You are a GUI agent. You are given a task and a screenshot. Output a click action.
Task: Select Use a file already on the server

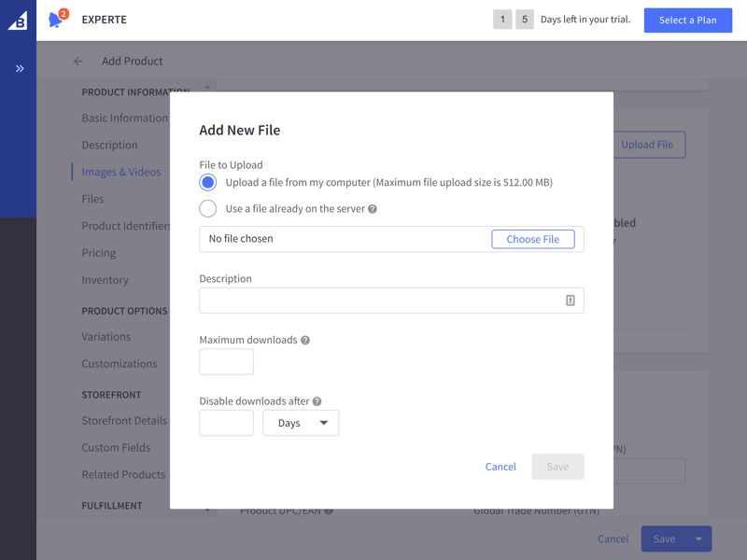[207, 208]
